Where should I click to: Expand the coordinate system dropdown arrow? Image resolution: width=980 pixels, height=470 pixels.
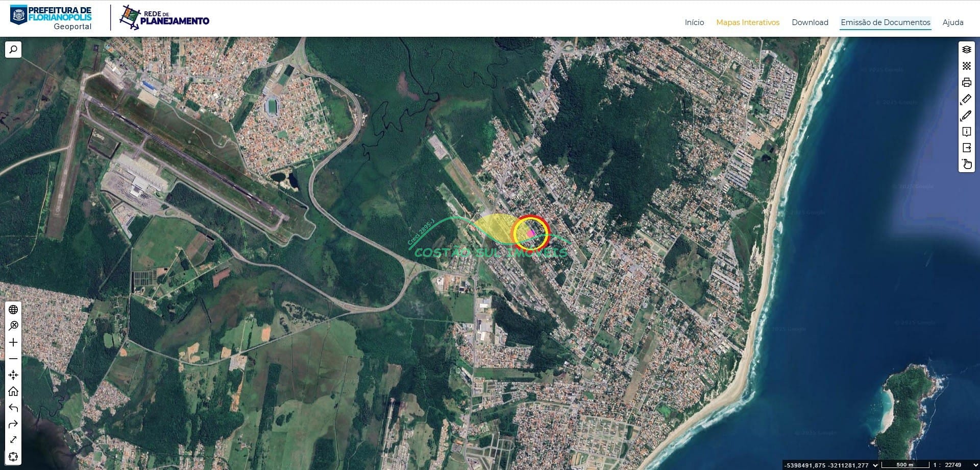(875, 465)
